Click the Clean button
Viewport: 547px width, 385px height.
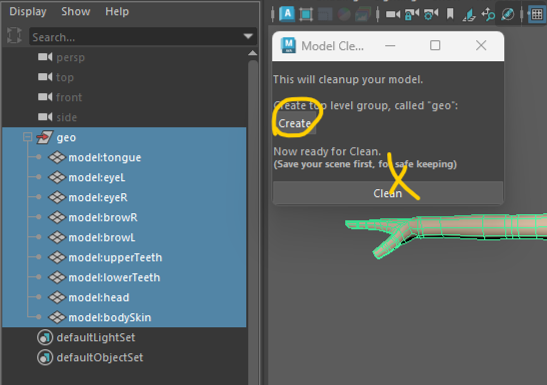(388, 193)
